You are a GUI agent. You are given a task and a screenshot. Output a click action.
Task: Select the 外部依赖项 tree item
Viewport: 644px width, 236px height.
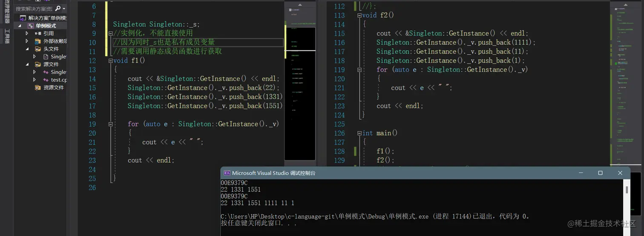(x=55, y=41)
